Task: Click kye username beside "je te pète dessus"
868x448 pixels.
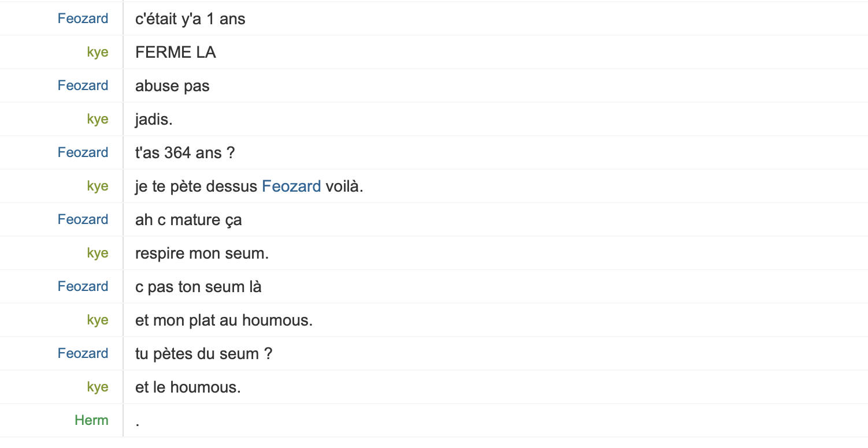Action: [98, 186]
